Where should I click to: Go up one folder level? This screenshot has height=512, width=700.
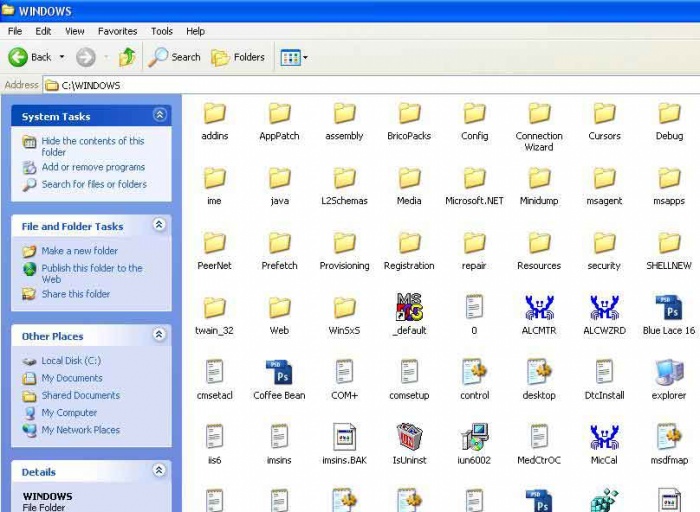click(127, 57)
